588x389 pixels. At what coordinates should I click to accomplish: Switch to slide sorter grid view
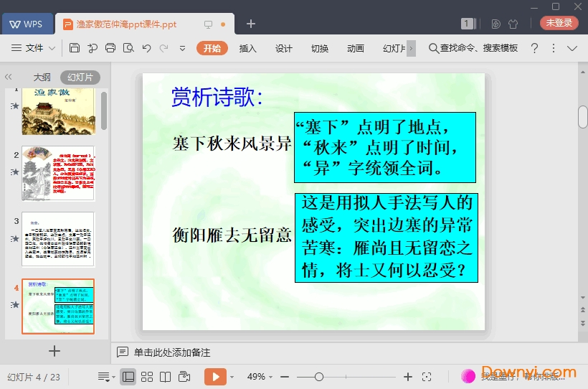click(x=146, y=377)
